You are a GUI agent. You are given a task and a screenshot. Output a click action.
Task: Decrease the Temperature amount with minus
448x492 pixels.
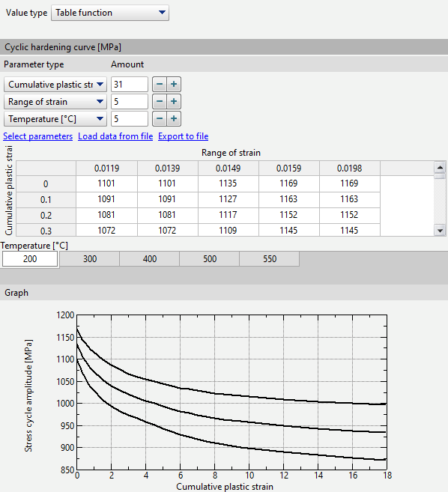[160, 119]
